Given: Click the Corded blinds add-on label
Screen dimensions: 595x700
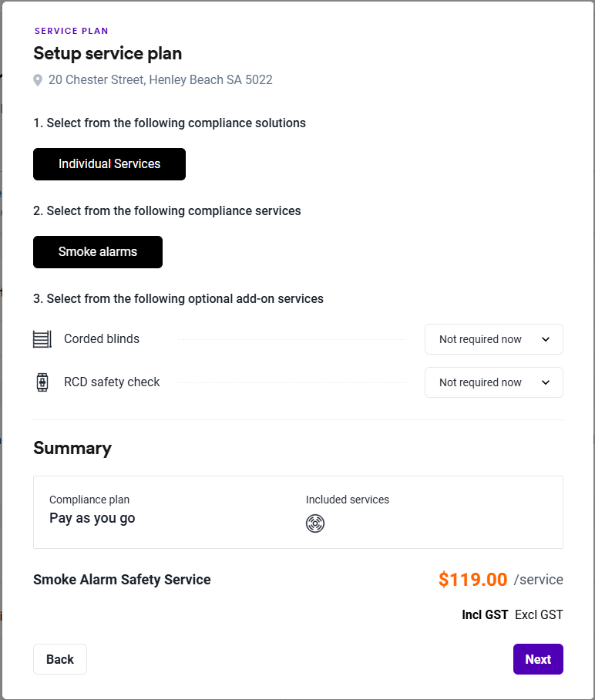Looking at the screenshot, I should point(102,339).
